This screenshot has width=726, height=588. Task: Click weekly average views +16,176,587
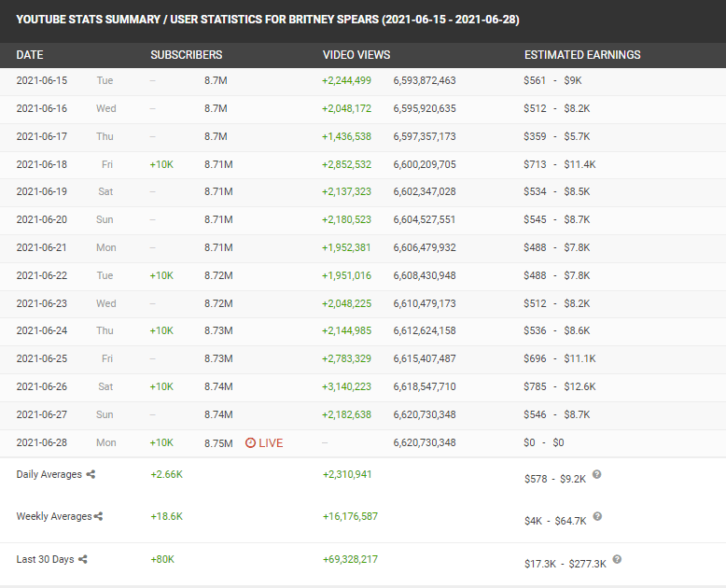[x=351, y=516]
